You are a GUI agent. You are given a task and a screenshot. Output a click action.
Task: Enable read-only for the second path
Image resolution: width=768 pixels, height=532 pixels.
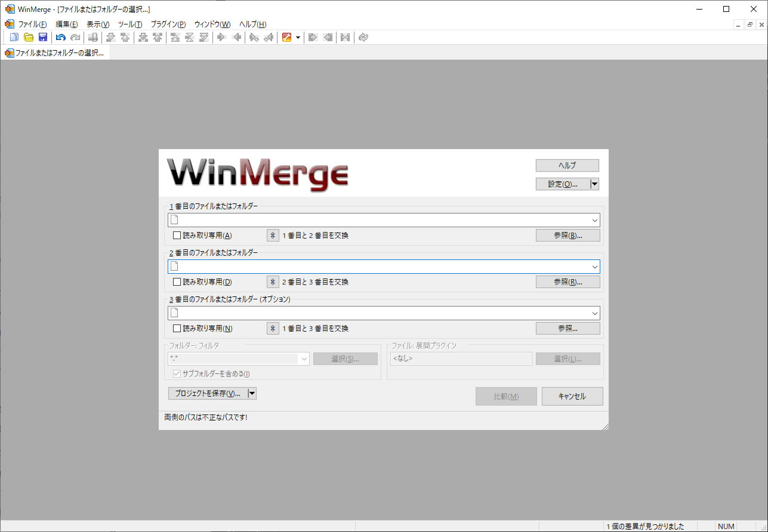[177, 282]
